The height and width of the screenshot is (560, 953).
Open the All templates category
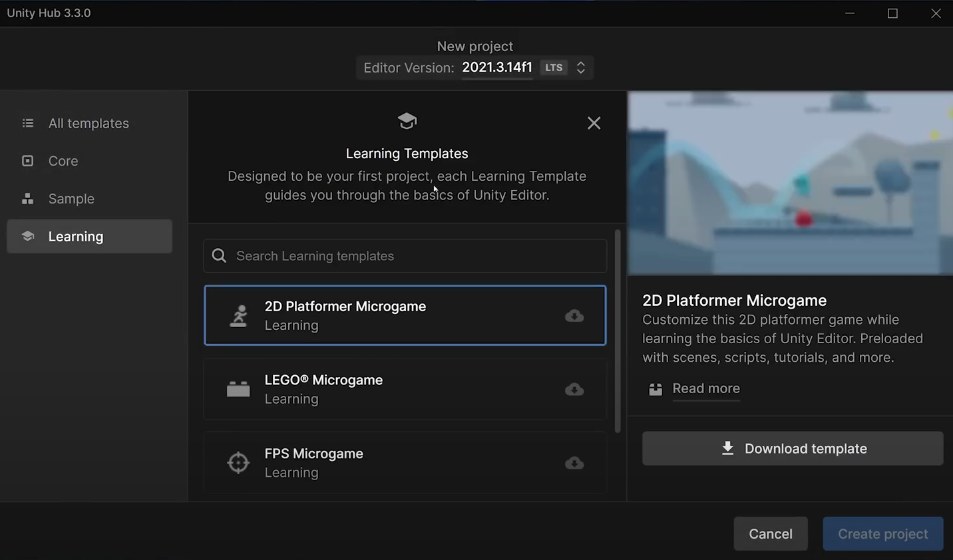89,123
